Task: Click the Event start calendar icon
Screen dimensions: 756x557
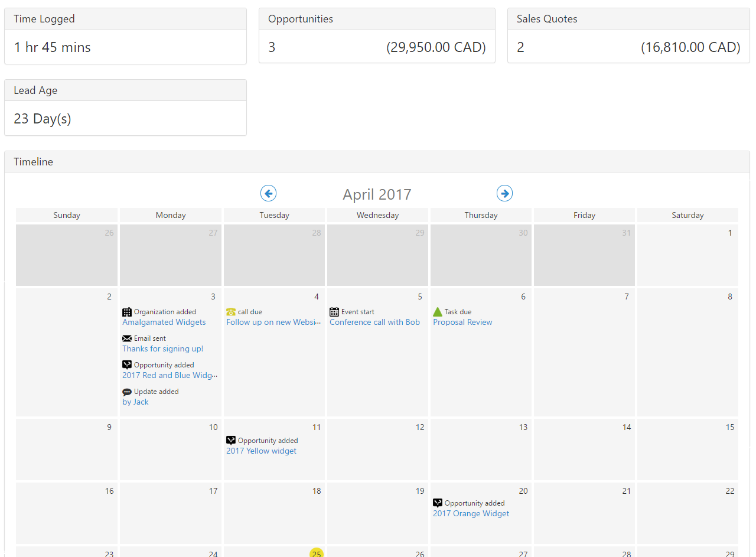Action: 334,312
